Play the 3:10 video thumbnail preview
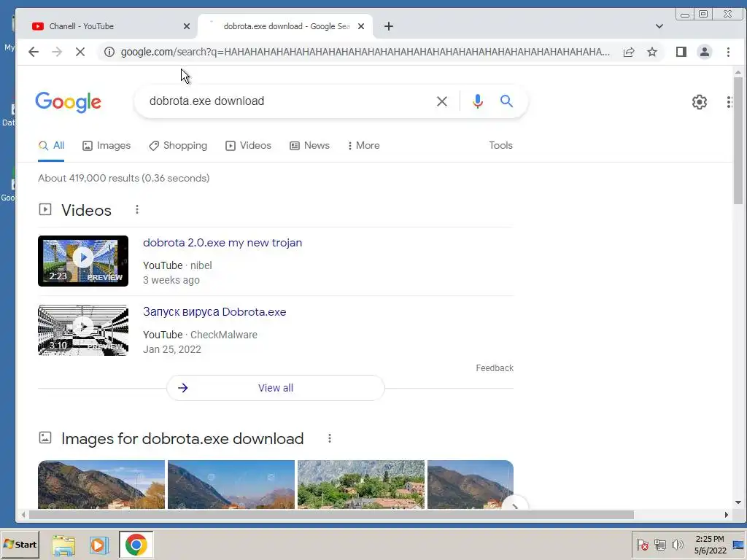747x560 pixels. pos(83,330)
